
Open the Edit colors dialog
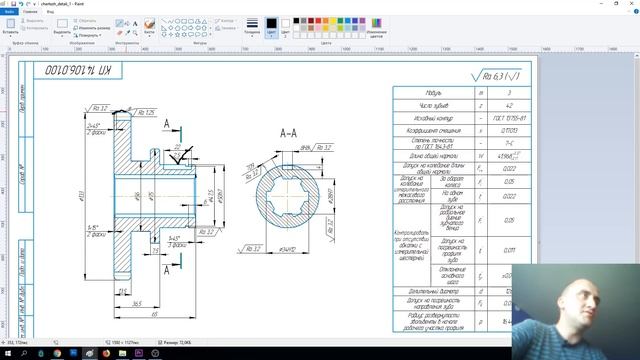click(x=376, y=28)
